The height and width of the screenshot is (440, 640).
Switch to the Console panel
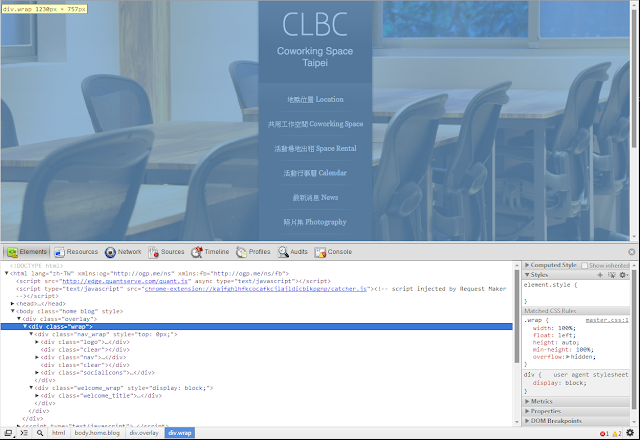pyautogui.click(x=333, y=252)
